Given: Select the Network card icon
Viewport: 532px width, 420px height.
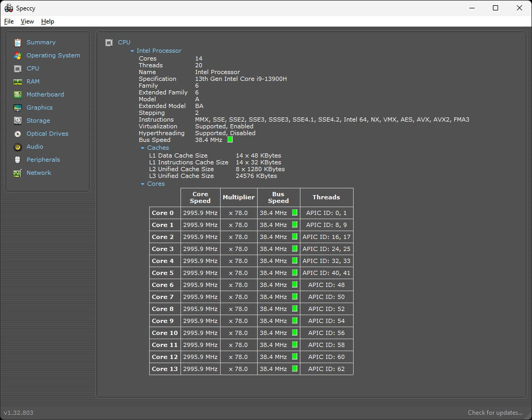Looking at the screenshot, I should pyautogui.click(x=18, y=173).
